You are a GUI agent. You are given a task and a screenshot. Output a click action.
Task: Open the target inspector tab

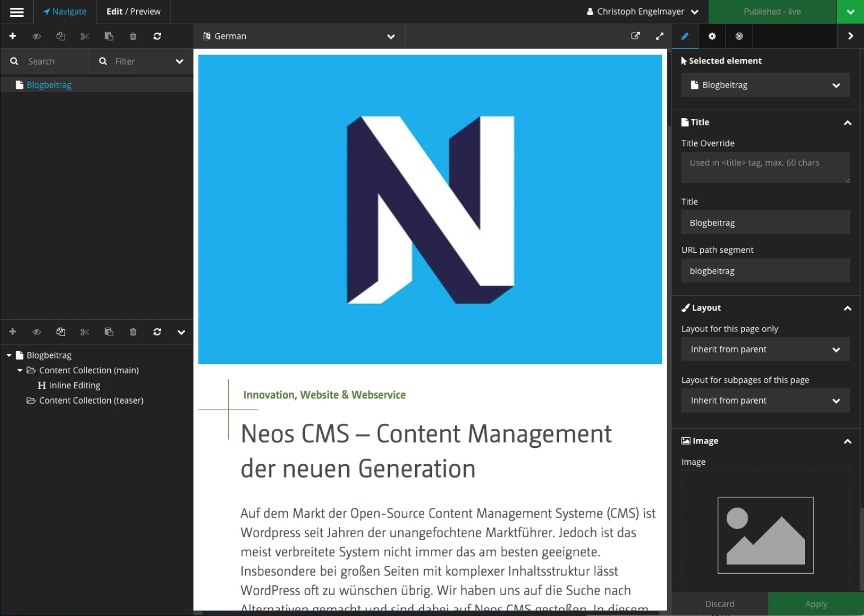(x=739, y=36)
